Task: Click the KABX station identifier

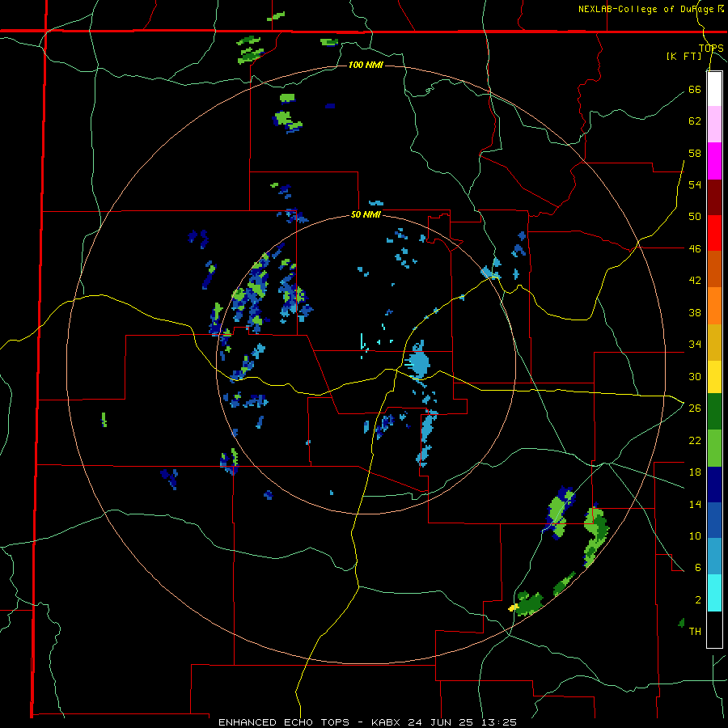Action: [387, 722]
